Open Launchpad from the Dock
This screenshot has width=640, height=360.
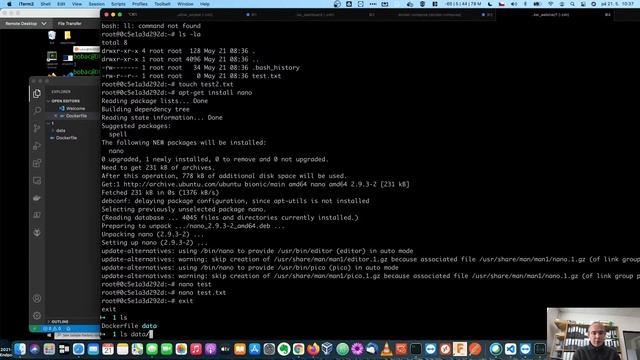pos(49,349)
